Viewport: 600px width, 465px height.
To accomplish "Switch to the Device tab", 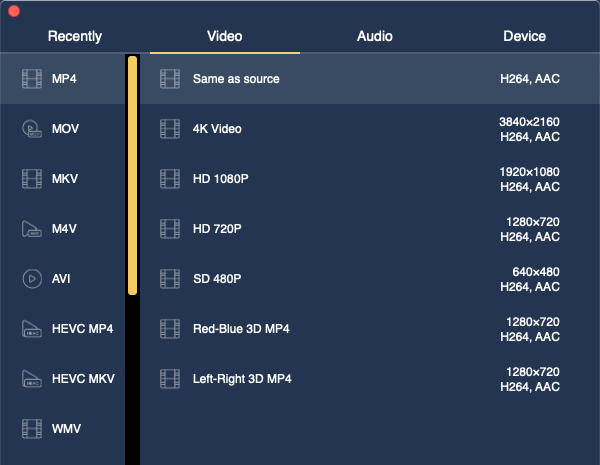I will [x=524, y=37].
